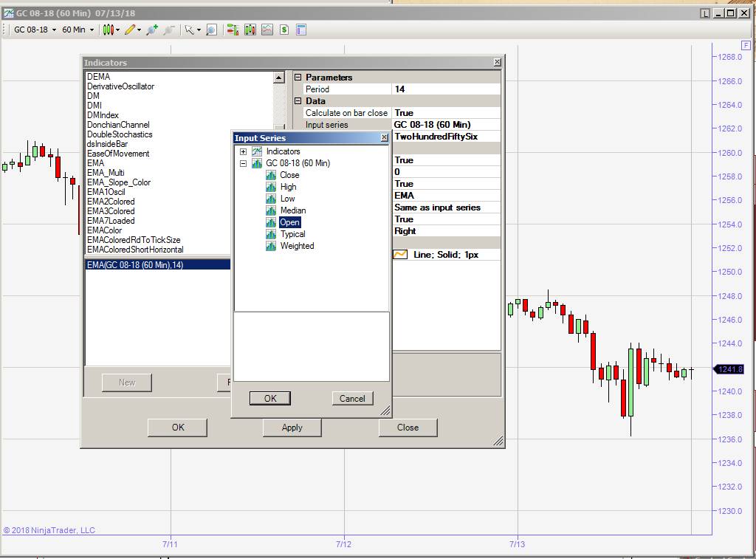Open the chart trader icon
The width and height of the screenshot is (756, 559).
coord(233,30)
